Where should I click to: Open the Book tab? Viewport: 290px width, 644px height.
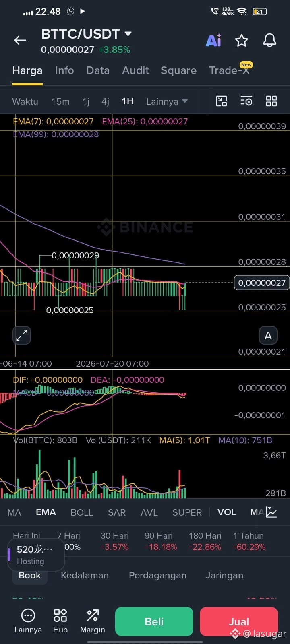[x=30, y=575]
